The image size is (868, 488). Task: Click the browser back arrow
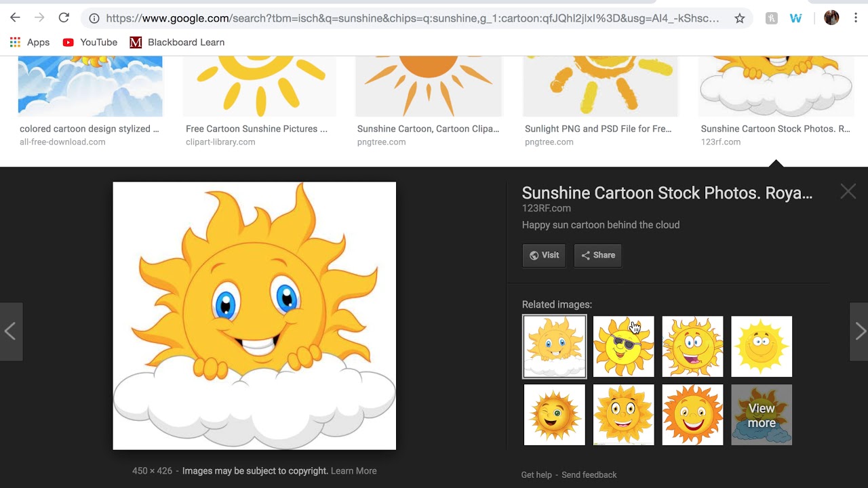(15, 18)
